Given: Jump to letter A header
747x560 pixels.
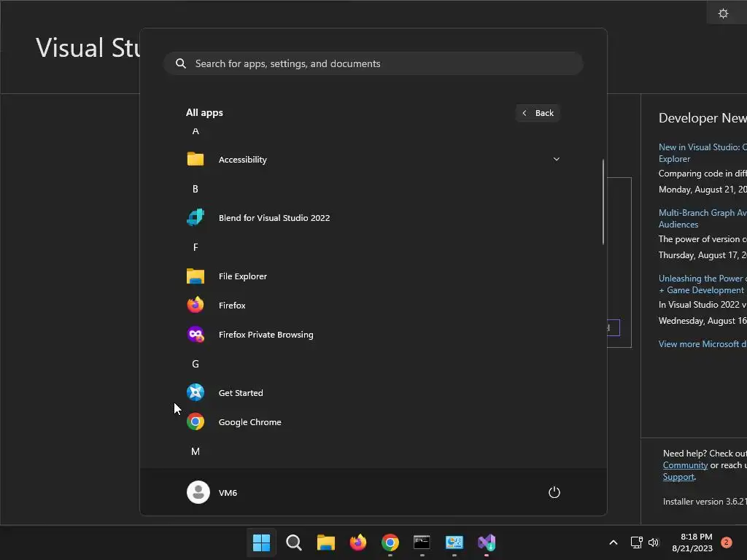Looking at the screenshot, I should [196, 131].
